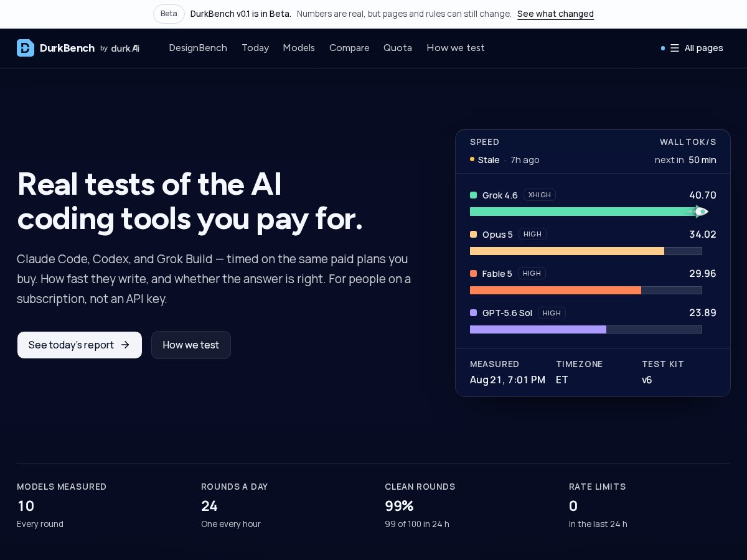Screen dimensions: 747x560
Task: Open the Quota nav item
Action: tap(398, 48)
